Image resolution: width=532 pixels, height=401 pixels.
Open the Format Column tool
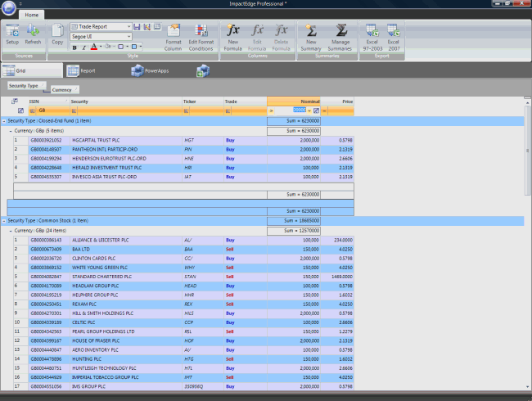click(174, 38)
